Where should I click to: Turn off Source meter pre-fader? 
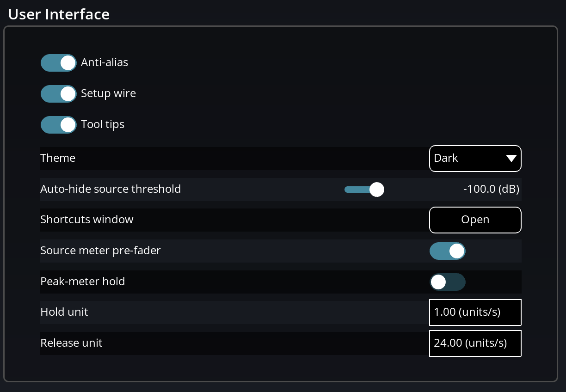tap(448, 251)
